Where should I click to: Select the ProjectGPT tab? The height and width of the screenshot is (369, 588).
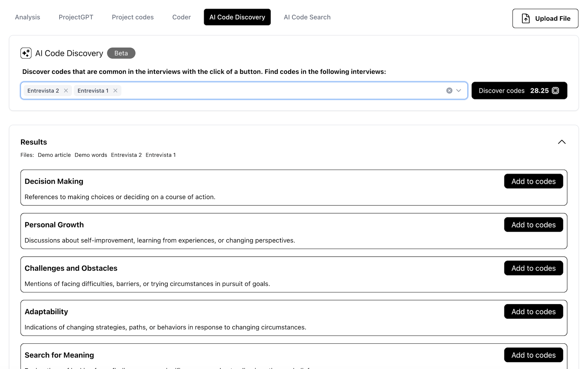[x=76, y=17]
